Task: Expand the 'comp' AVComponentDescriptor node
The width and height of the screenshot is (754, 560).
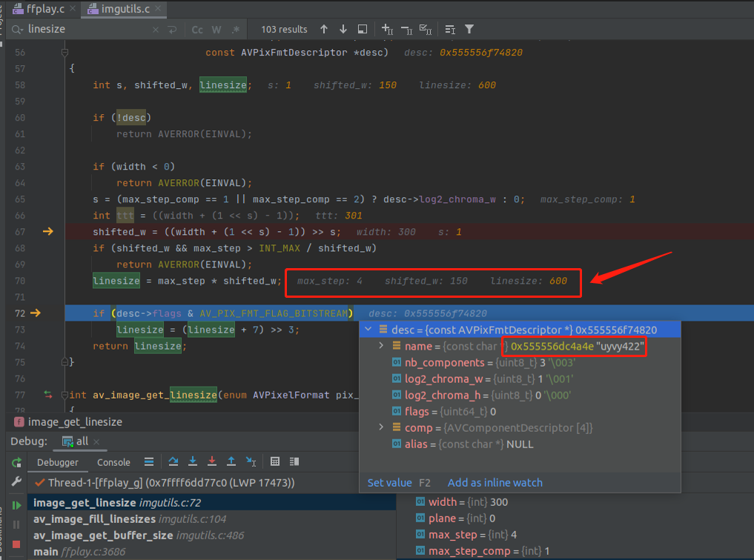Action: pos(382,428)
